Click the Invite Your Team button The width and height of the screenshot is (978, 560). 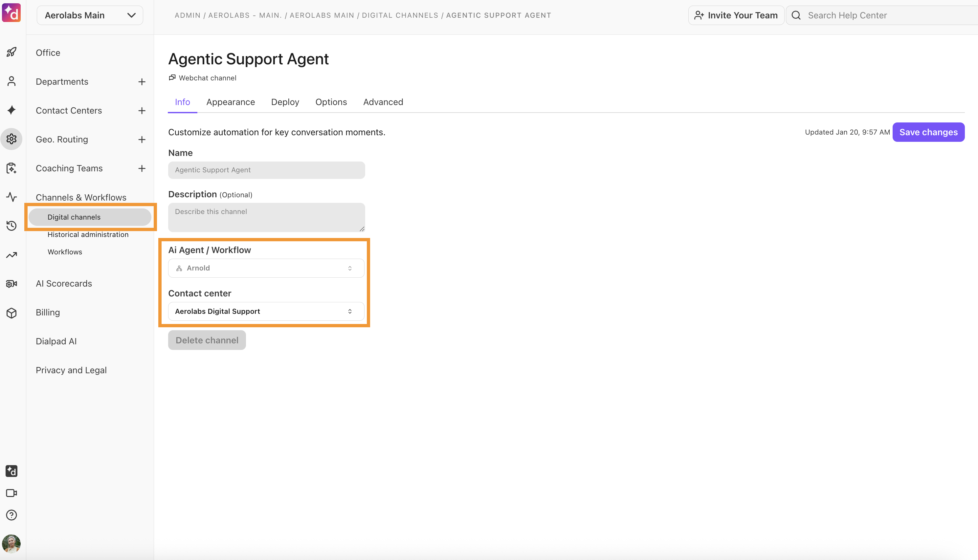click(736, 15)
